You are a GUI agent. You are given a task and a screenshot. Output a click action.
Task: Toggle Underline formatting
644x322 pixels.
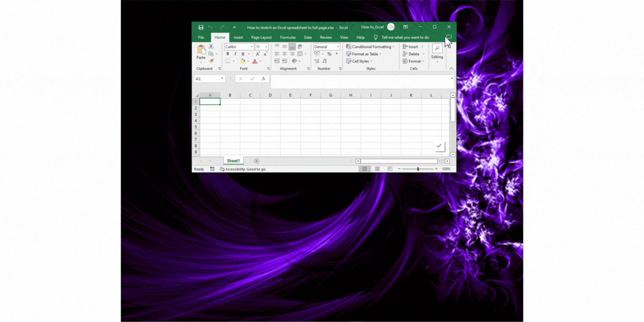click(x=243, y=54)
